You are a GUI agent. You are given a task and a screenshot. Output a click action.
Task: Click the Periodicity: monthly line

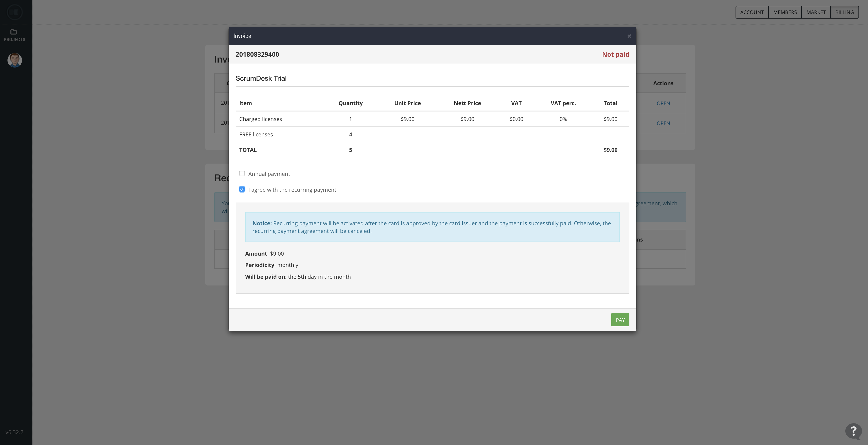click(x=271, y=265)
